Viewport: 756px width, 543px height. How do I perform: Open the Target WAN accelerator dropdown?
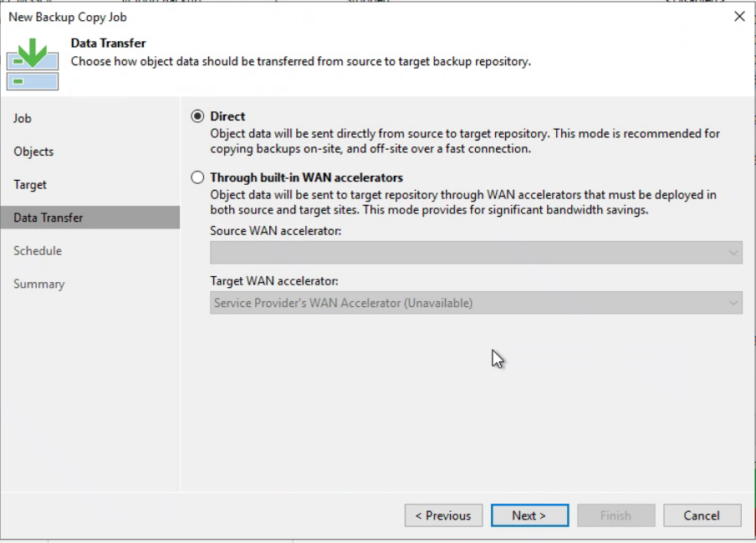pyautogui.click(x=476, y=303)
